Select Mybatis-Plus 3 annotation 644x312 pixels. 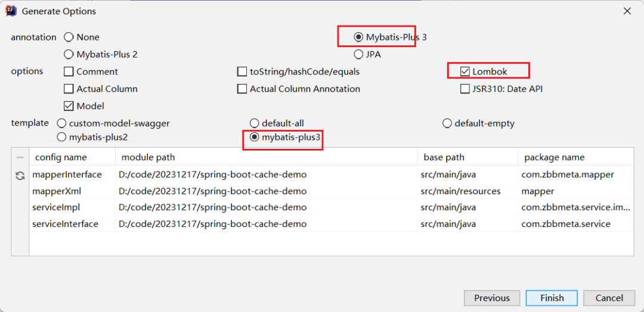point(390,38)
